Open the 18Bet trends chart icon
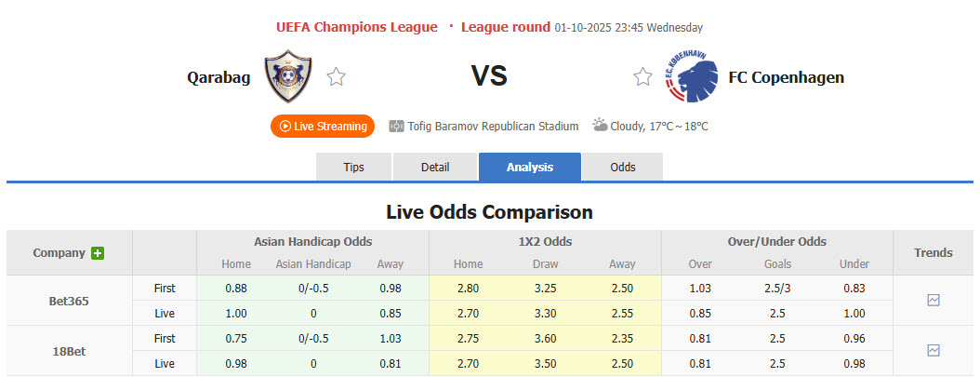This screenshot has height=377, width=980. (934, 351)
